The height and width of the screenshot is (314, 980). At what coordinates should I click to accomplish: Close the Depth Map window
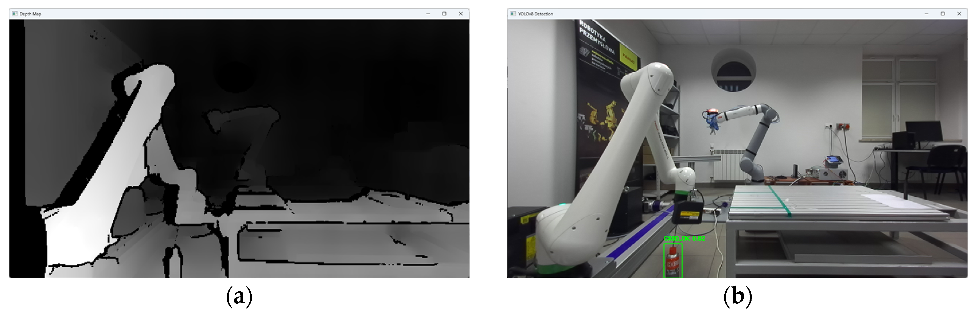coord(461,14)
